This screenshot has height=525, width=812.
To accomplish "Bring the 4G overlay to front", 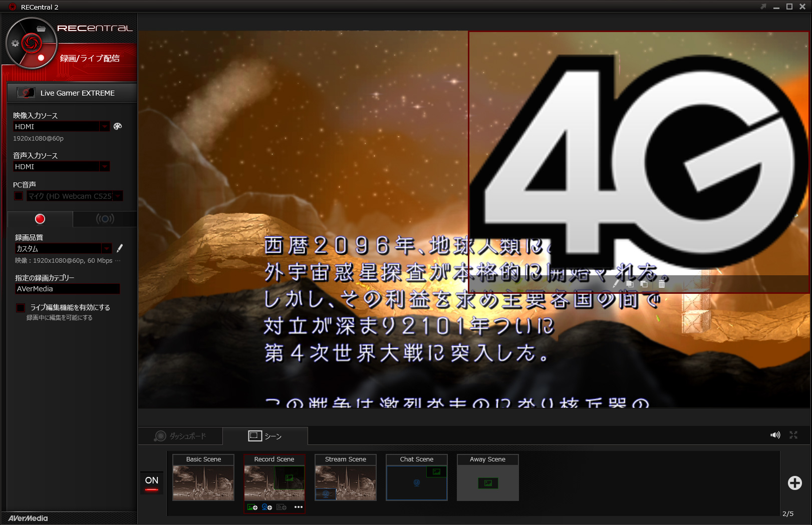I will 630,284.
